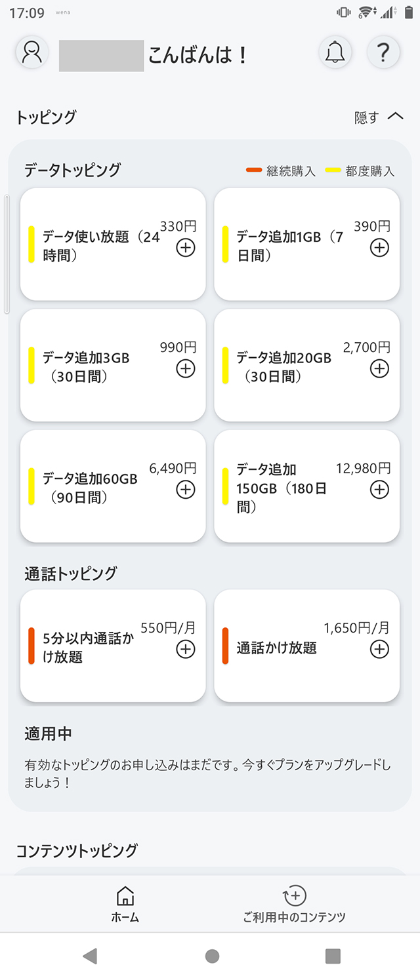
Task: Open notifications bell
Action: coord(335,52)
